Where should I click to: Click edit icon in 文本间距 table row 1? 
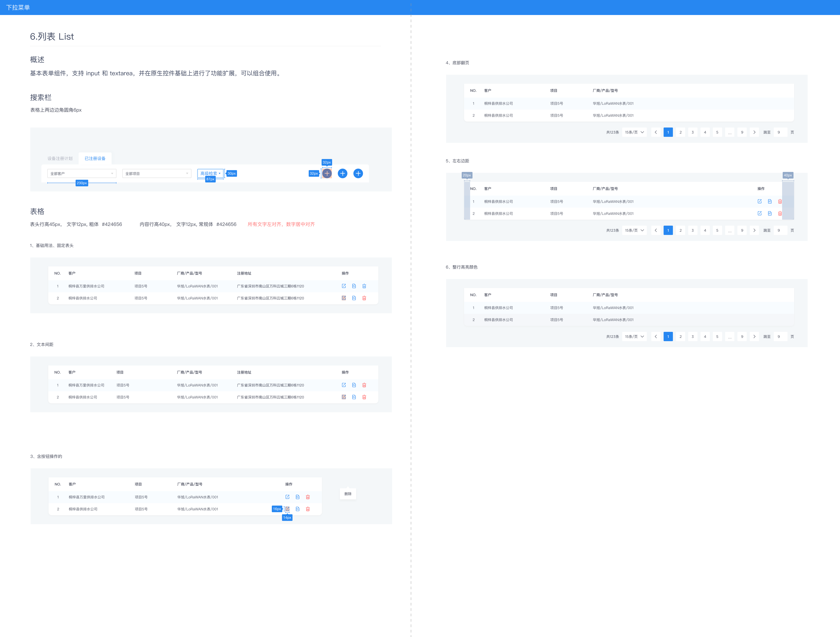pos(344,385)
